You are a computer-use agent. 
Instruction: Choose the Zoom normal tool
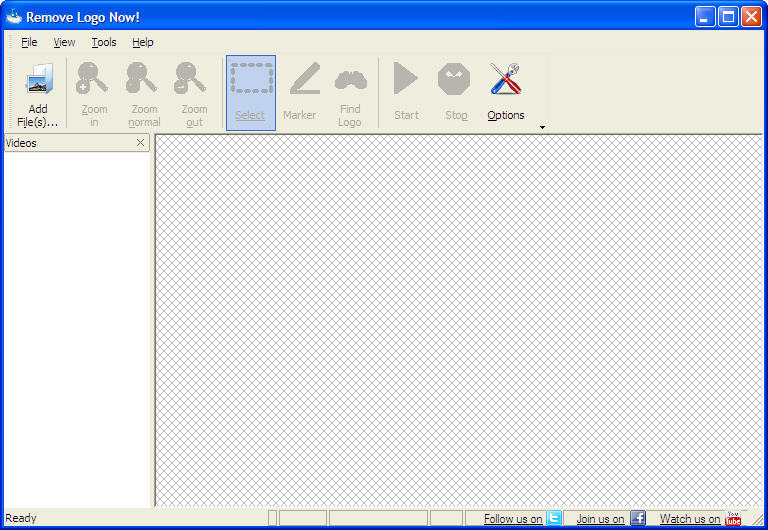click(144, 93)
